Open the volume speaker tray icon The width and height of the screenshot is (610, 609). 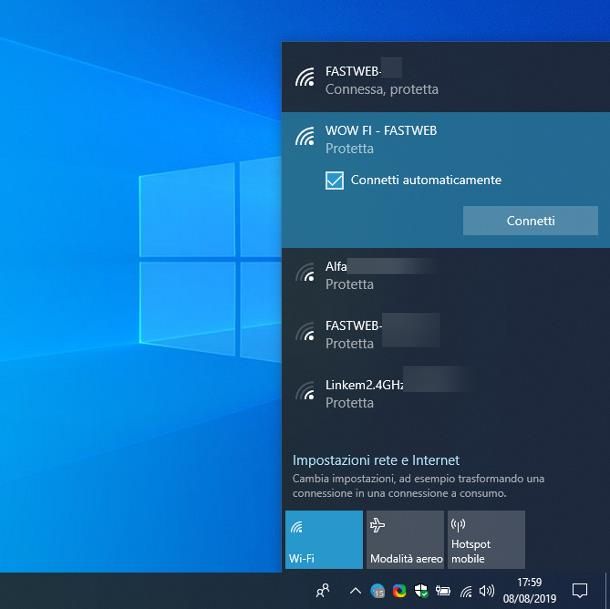(486, 591)
